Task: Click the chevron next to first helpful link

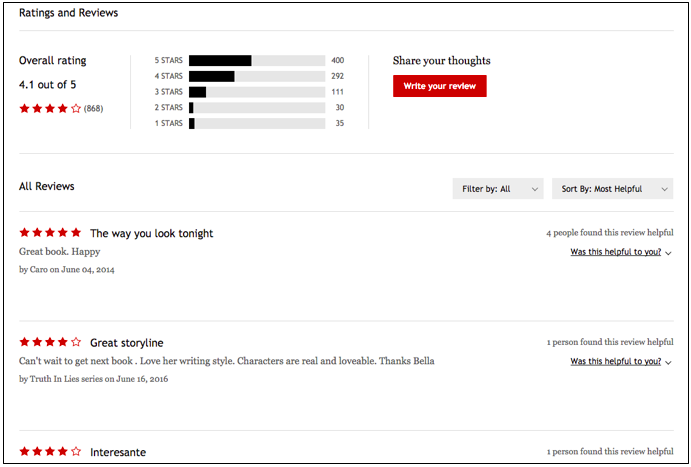Action: (668, 253)
